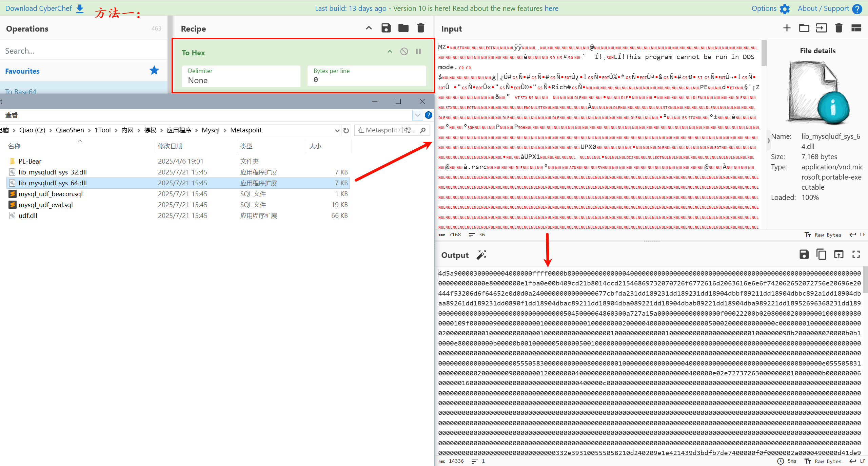Copy raw output to clipboard
This screenshot has width=868, height=466.
pos(821,255)
